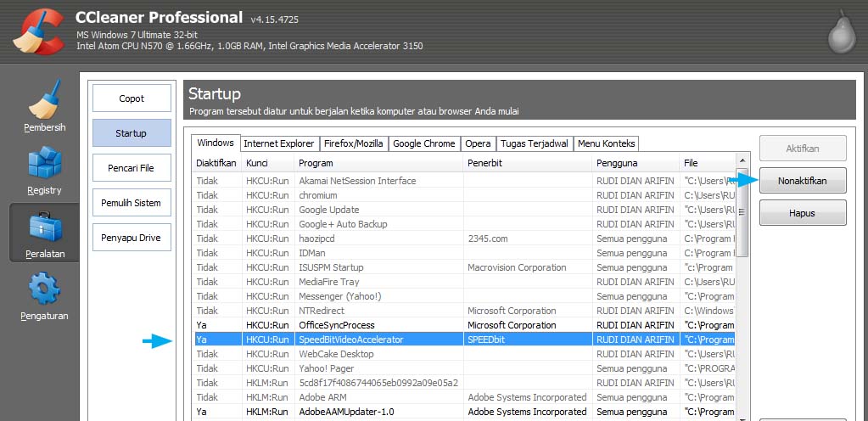Sort by the Kunci column header

click(268, 163)
